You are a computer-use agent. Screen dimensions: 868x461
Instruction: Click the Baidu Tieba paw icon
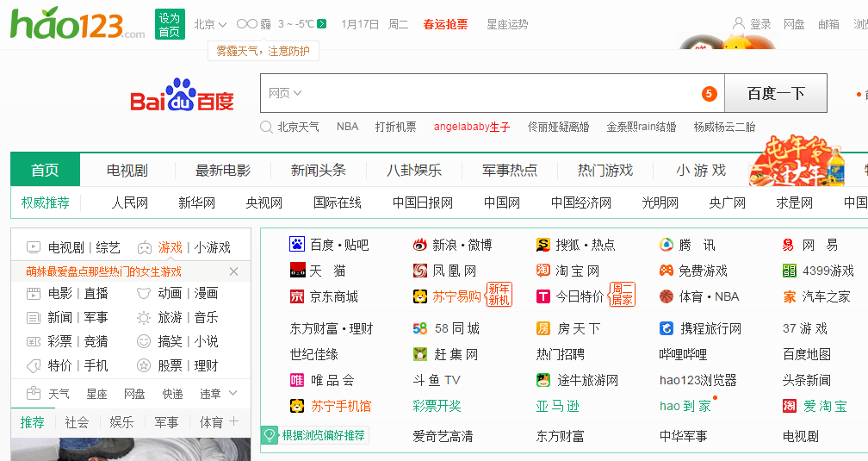pyautogui.click(x=297, y=245)
